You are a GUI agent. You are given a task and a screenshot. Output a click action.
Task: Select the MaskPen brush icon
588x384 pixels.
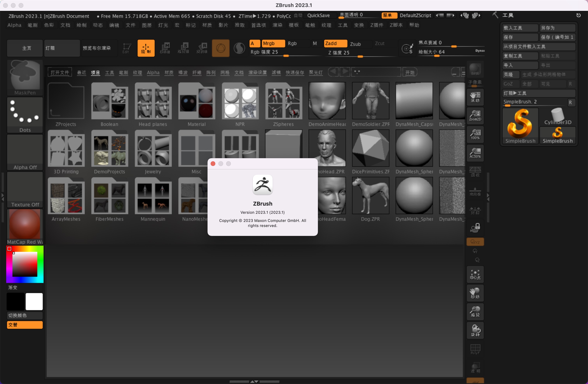click(24, 77)
